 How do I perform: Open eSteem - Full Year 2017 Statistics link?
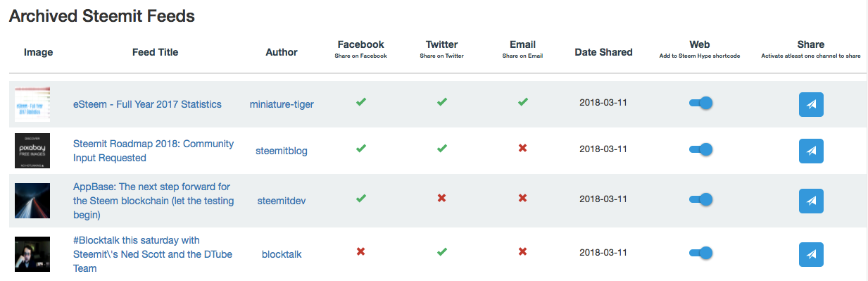[x=147, y=104]
